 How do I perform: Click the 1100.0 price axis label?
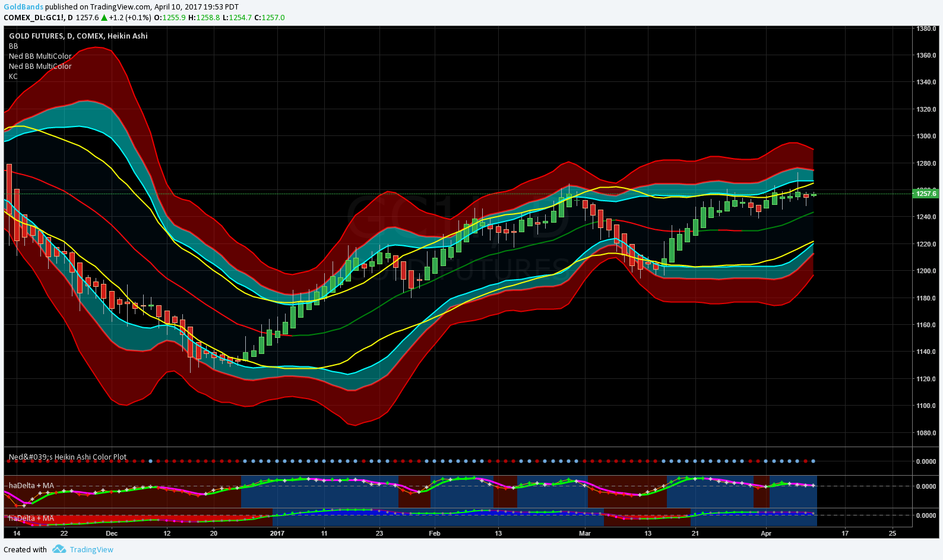click(x=926, y=406)
